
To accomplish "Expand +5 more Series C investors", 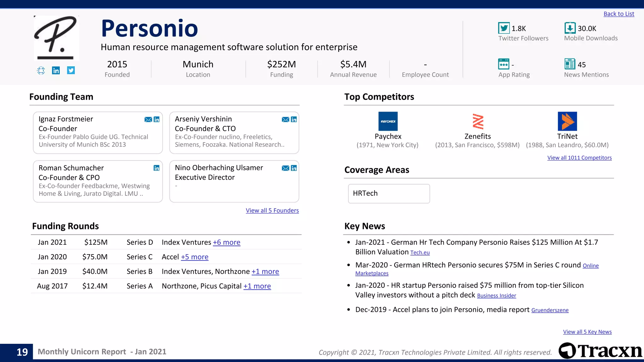I will 195,257.
